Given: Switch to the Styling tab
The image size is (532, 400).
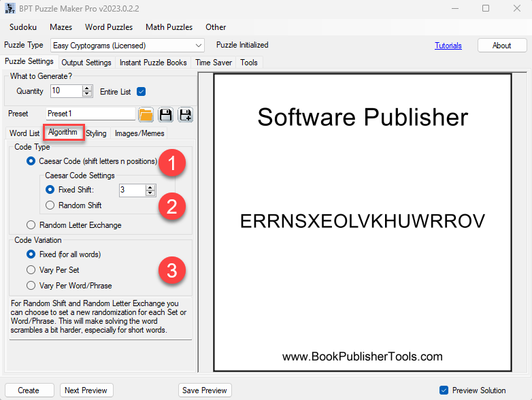Looking at the screenshot, I should 96,133.
